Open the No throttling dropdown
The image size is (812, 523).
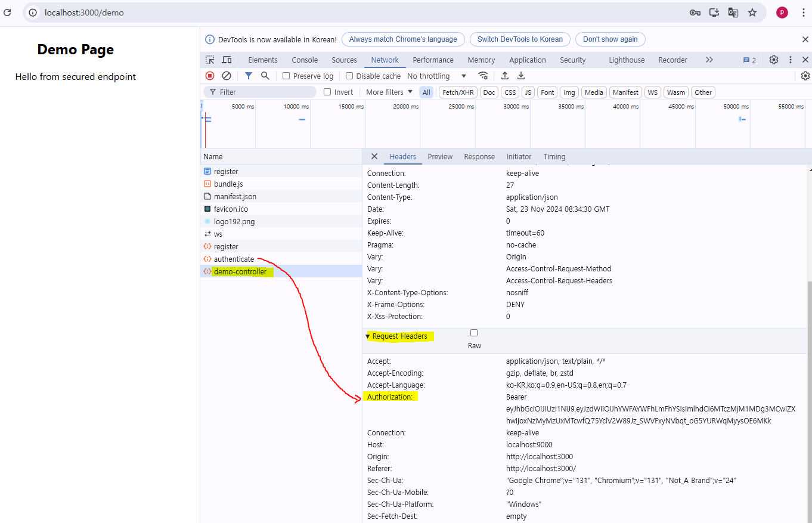(x=437, y=76)
